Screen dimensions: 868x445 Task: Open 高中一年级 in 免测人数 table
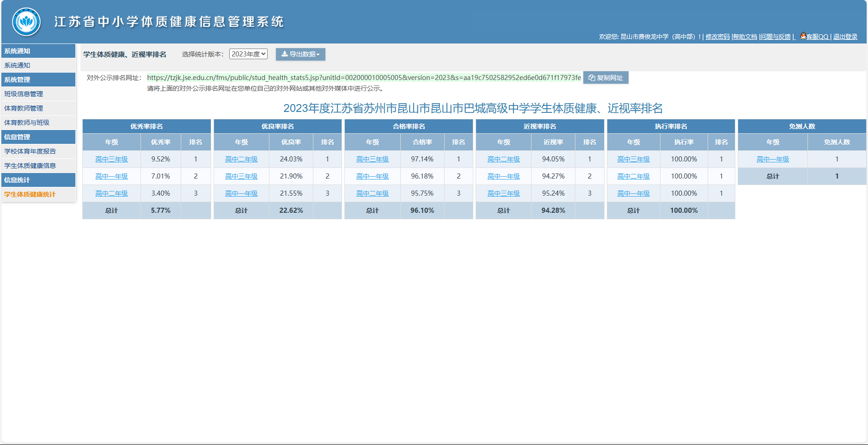click(x=773, y=159)
